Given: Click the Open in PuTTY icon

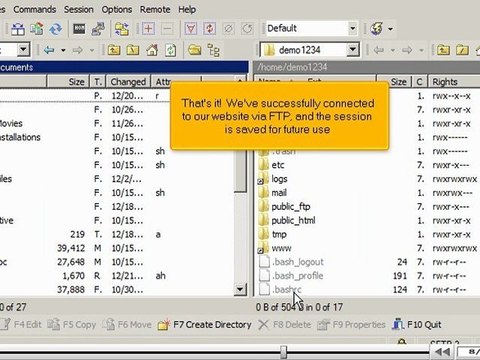Looking at the screenshot, I should [98, 29].
